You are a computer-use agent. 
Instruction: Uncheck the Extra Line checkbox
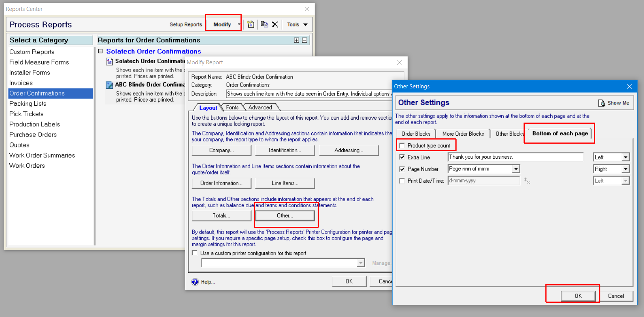tap(402, 157)
